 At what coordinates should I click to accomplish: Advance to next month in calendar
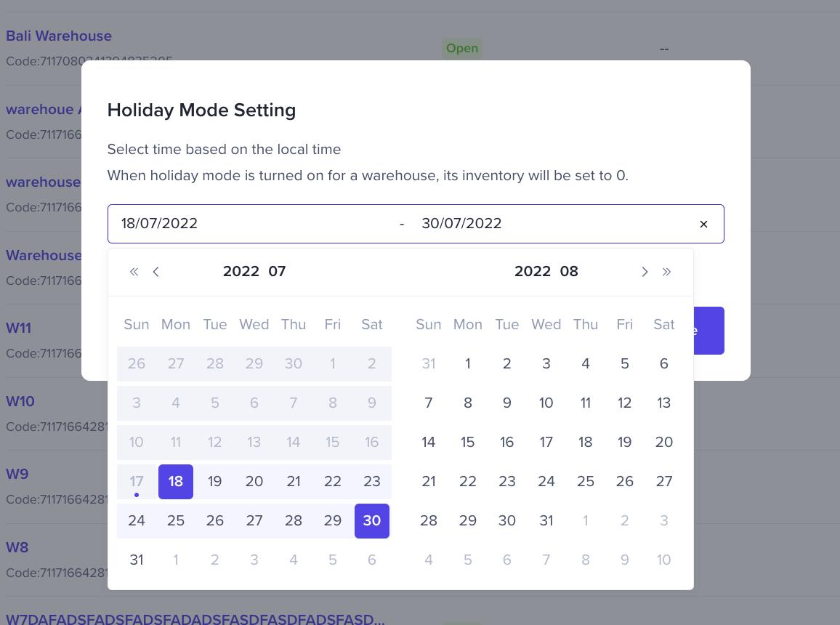pos(644,272)
